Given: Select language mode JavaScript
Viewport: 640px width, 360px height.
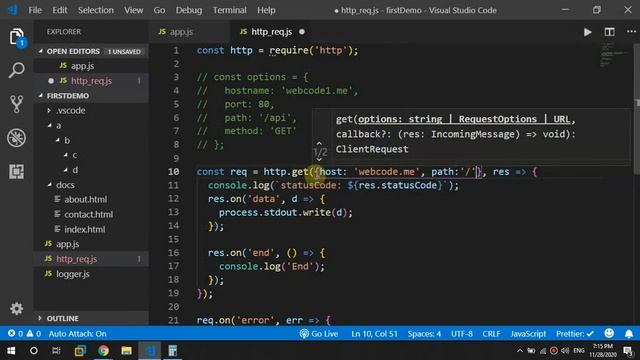Looking at the screenshot, I should 528,334.
